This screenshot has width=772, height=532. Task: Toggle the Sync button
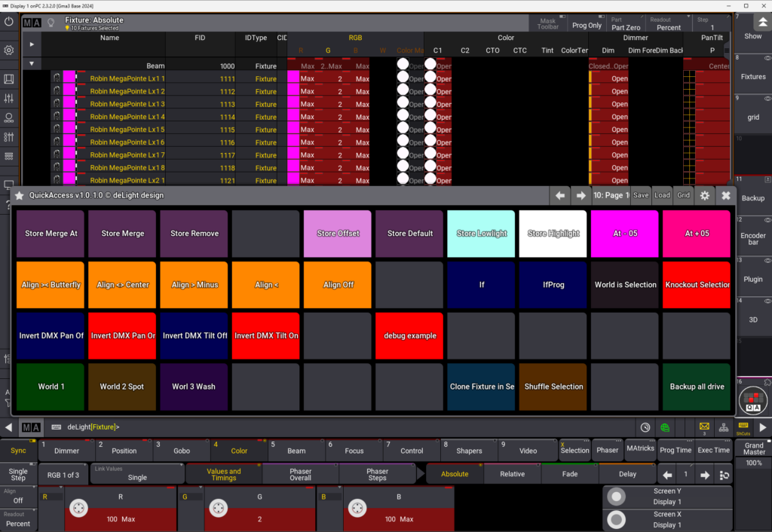(18, 451)
